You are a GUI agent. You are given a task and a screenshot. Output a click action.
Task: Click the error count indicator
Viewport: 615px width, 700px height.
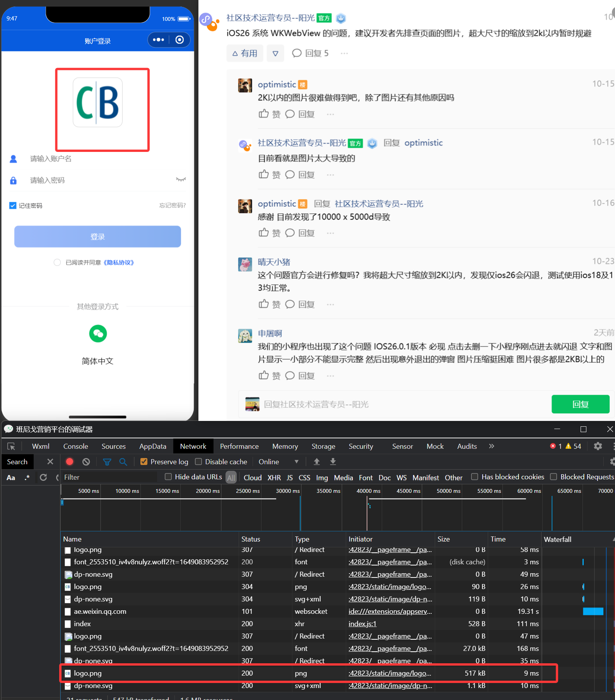coord(556,446)
